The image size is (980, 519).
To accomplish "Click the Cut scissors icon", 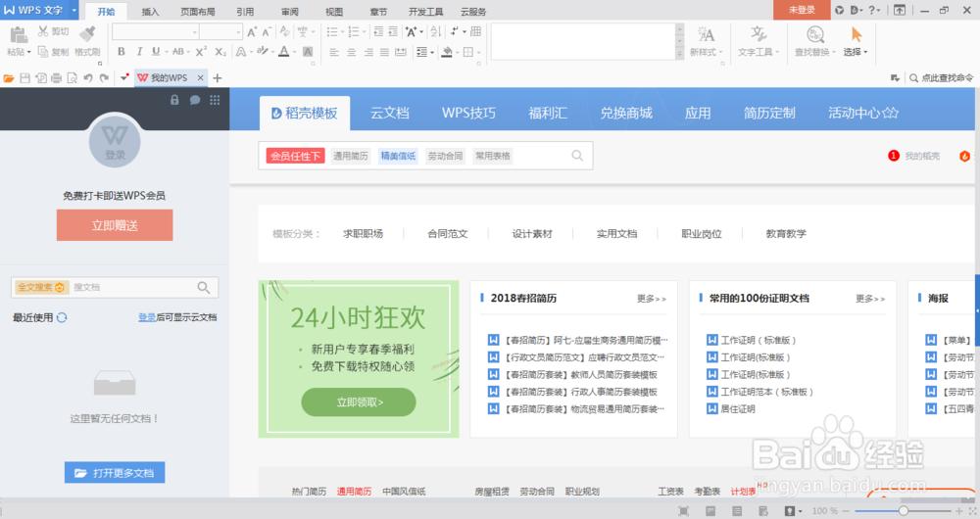I will pos(43,31).
